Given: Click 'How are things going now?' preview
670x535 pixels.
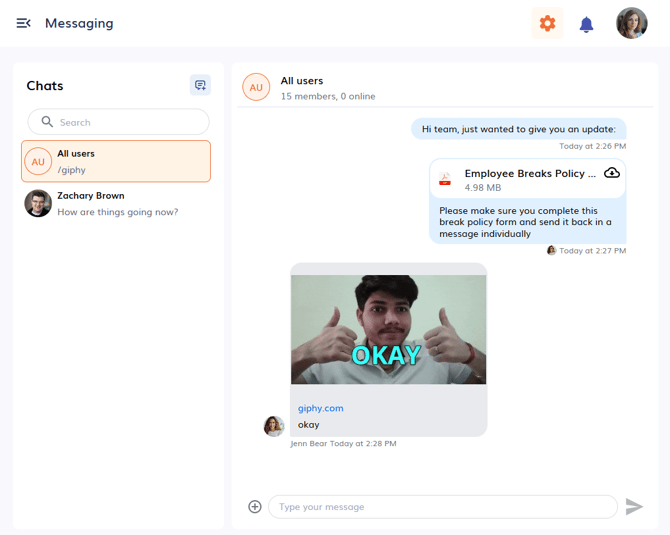Looking at the screenshot, I should pos(118,212).
